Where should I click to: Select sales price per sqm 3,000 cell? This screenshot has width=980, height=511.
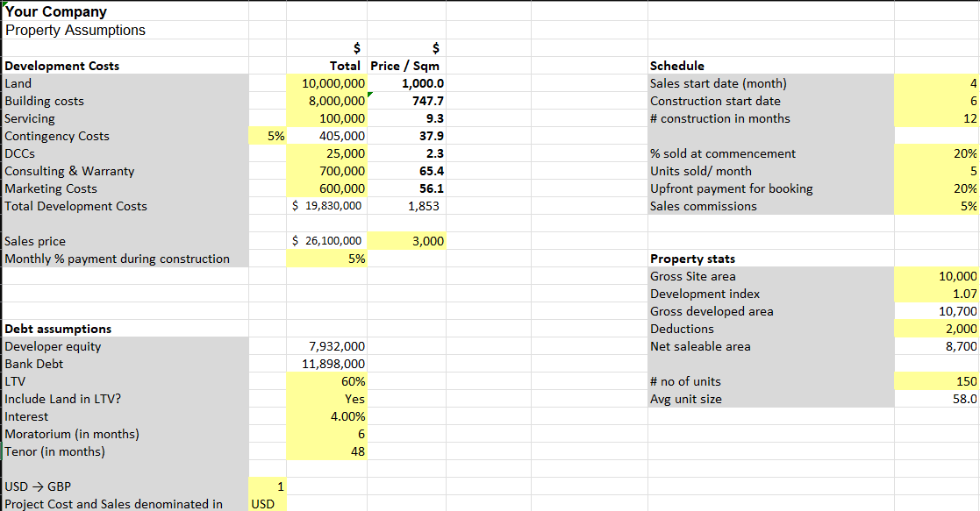pos(407,240)
